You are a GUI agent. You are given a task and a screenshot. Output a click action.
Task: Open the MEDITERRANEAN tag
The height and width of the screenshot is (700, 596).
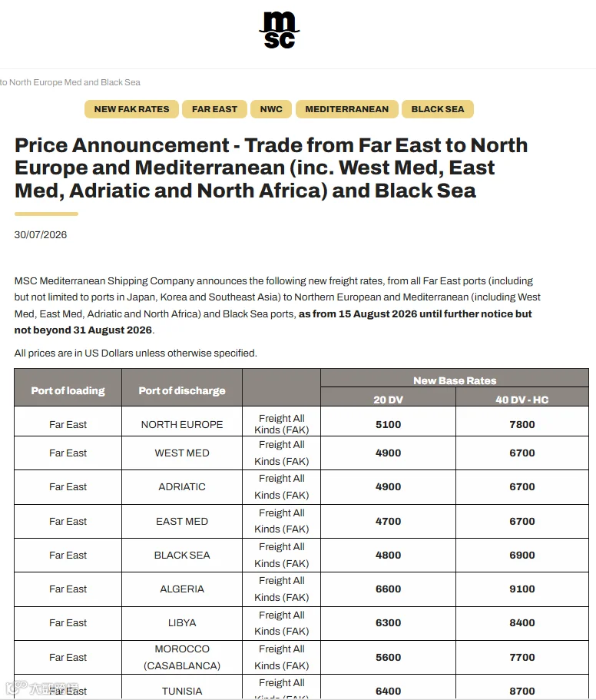[x=347, y=109]
